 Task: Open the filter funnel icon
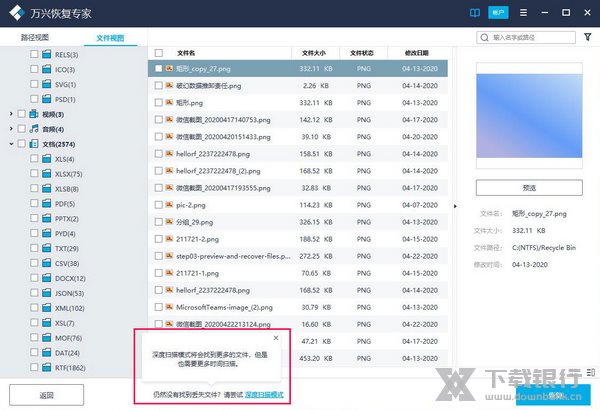(588, 37)
